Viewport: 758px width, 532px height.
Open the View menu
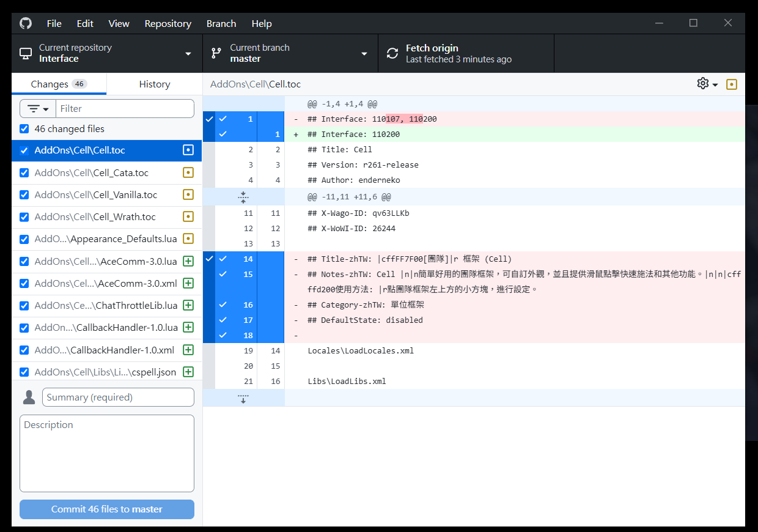point(119,23)
